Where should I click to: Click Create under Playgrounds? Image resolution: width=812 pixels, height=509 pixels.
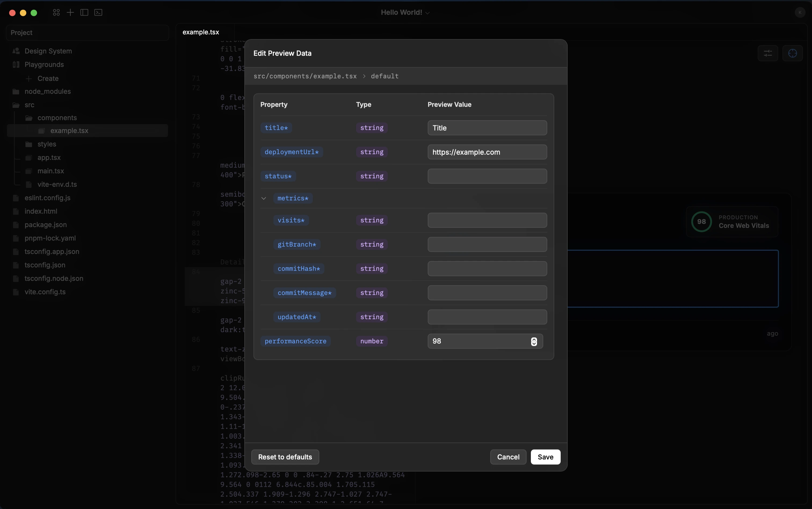point(48,78)
